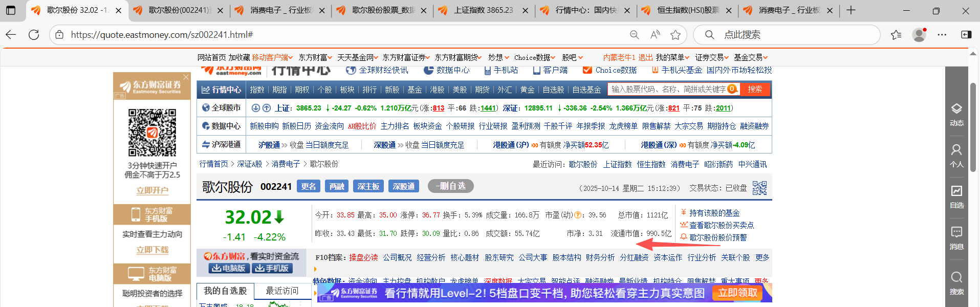This screenshot has height=307, width=980.
Task: Open 持有该股的基金 link
Action: click(714, 213)
